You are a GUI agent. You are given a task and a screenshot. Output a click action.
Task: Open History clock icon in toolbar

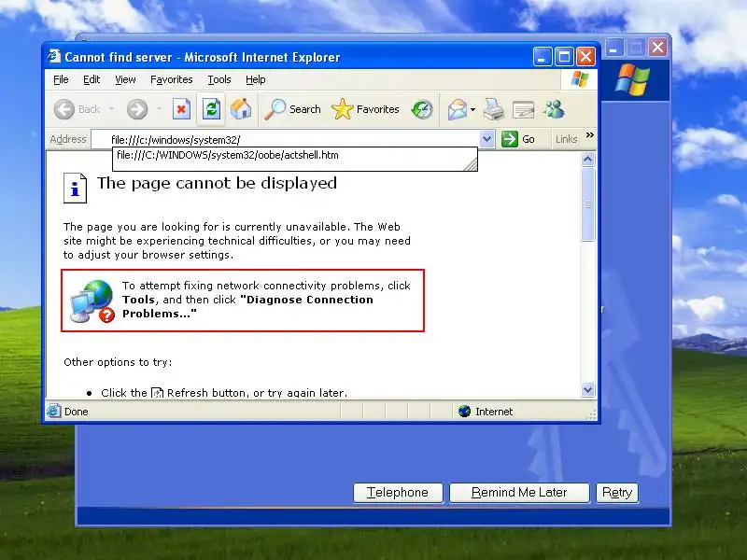pyautogui.click(x=422, y=109)
